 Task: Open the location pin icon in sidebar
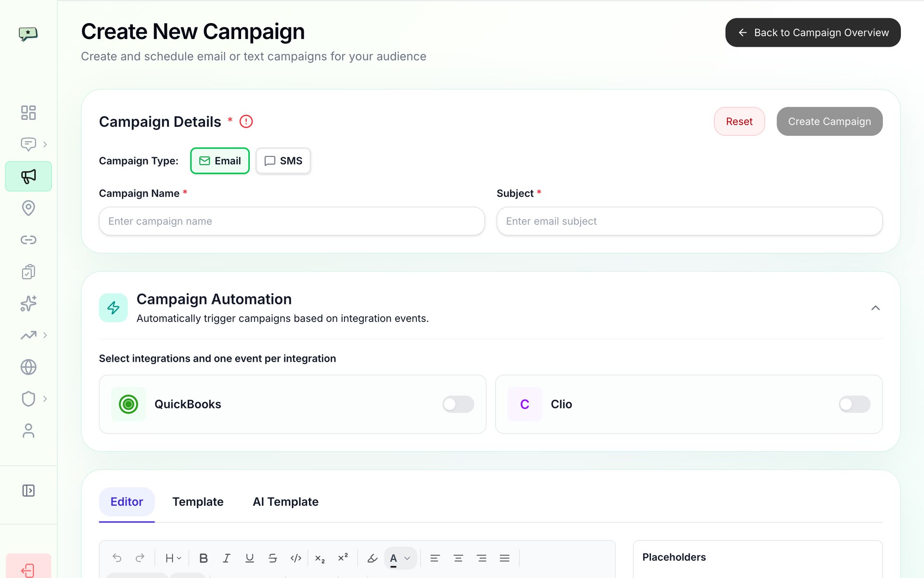[x=28, y=208]
